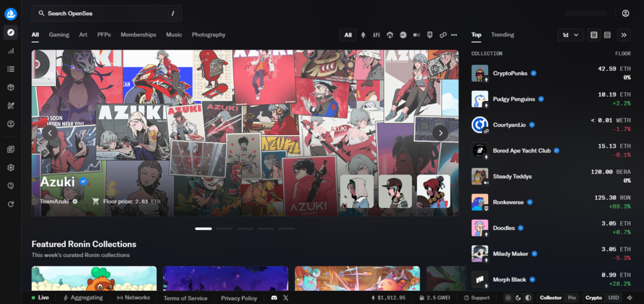Screen dimensions: 644x304
Task: Filter by ApeChain APE icon
Action: point(376,35)
